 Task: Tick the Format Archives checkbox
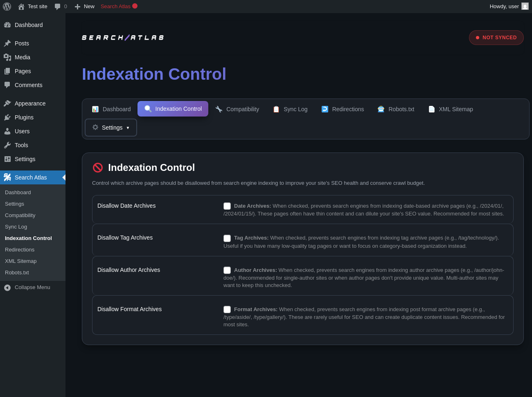227,310
